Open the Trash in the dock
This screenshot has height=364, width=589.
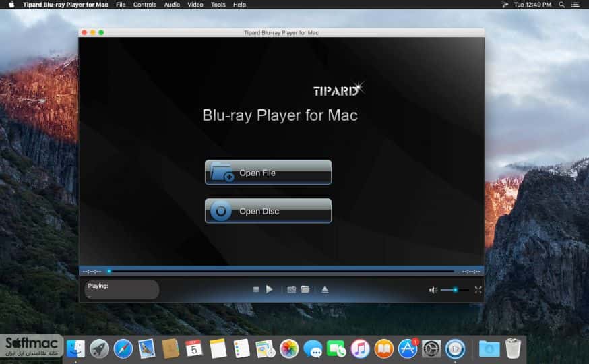coord(513,349)
